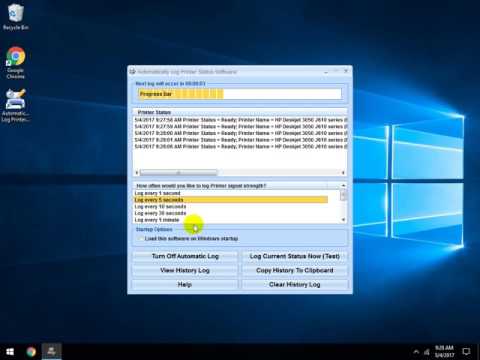Select the 8:28:00 AM printer status entry

240,133
